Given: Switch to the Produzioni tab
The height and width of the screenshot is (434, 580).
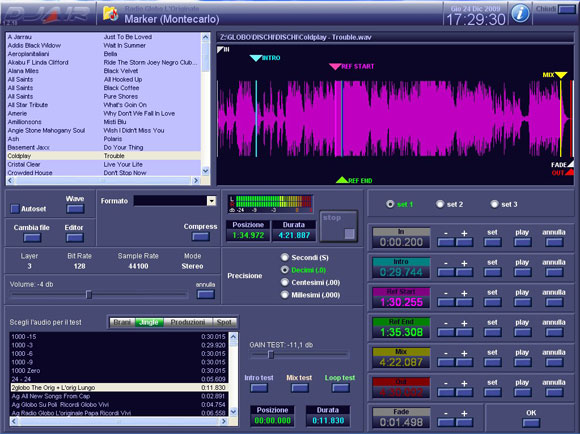Looking at the screenshot, I should [x=188, y=322].
